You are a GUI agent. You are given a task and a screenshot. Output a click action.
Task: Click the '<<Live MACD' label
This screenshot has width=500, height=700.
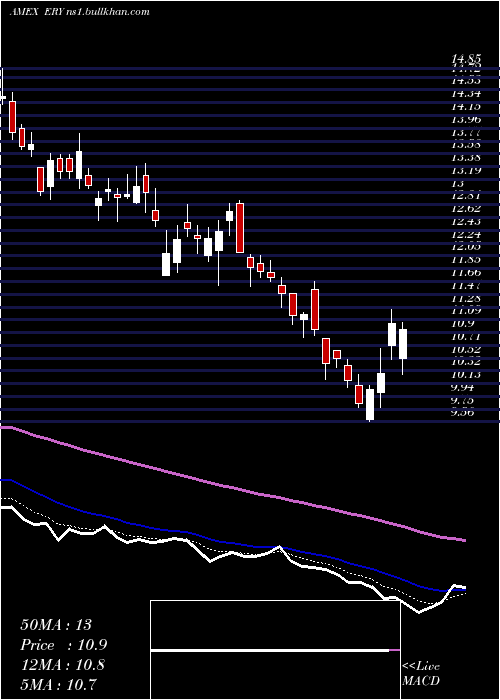[x=421, y=674]
